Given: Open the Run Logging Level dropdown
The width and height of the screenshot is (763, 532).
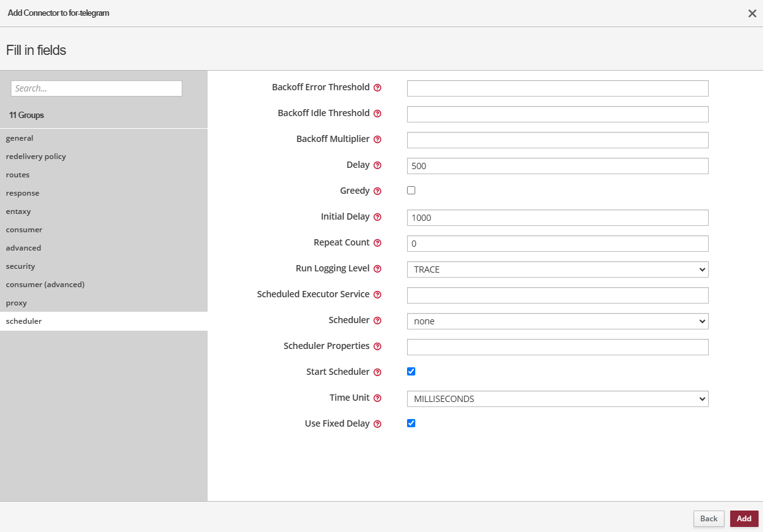Looking at the screenshot, I should [557, 269].
